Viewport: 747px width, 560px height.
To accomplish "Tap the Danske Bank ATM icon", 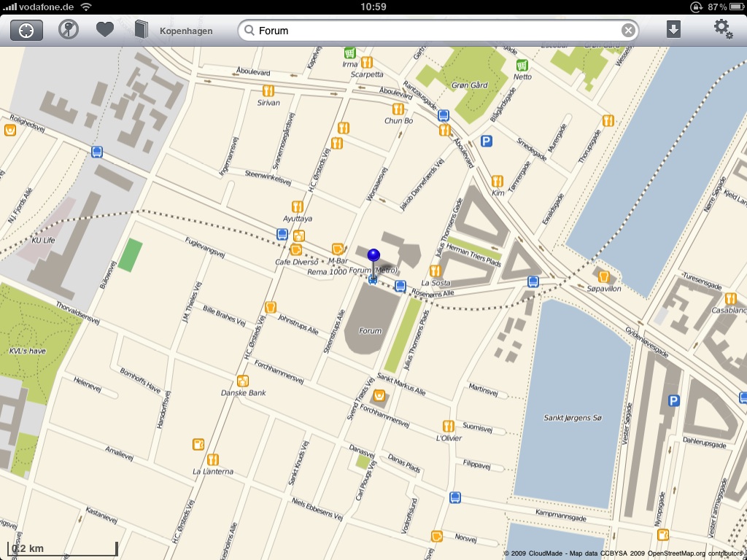I will [243, 380].
